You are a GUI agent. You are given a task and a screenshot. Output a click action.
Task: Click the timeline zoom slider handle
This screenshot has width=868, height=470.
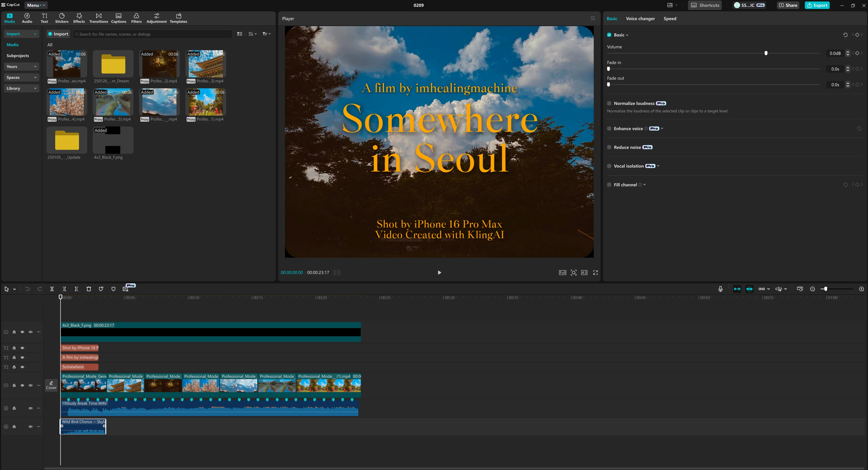[x=826, y=289]
